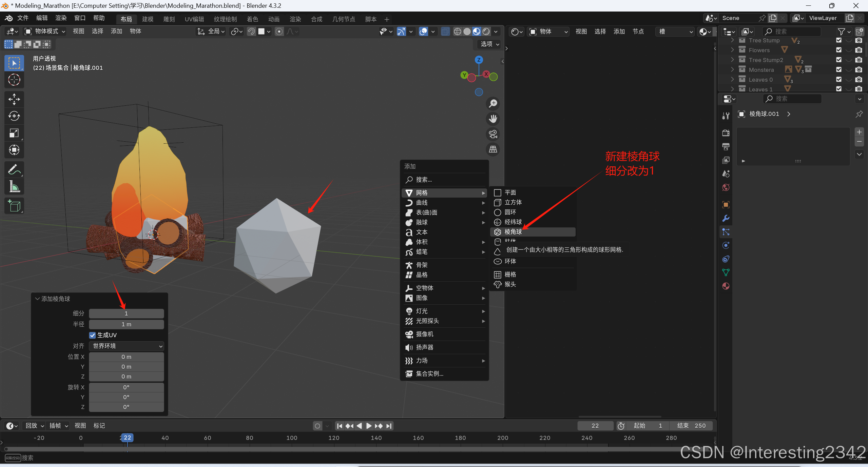
Task: Toggle the camera view button in the viewport
Action: (x=493, y=134)
